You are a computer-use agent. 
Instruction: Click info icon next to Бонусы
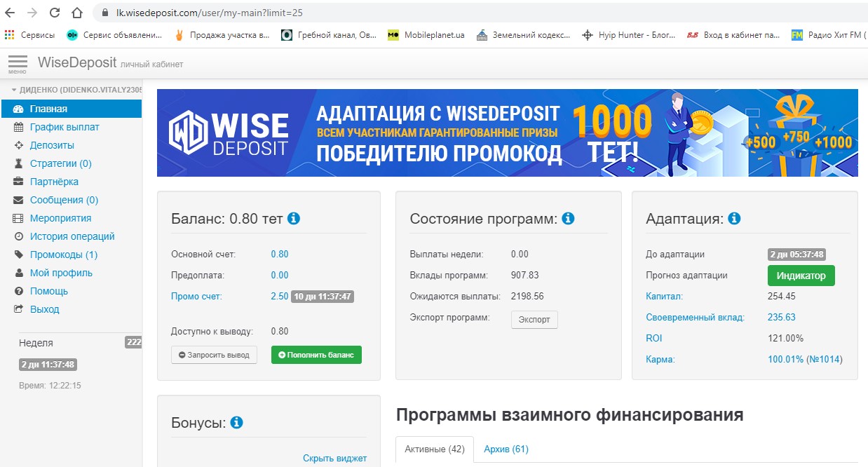pyautogui.click(x=236, y=423)
